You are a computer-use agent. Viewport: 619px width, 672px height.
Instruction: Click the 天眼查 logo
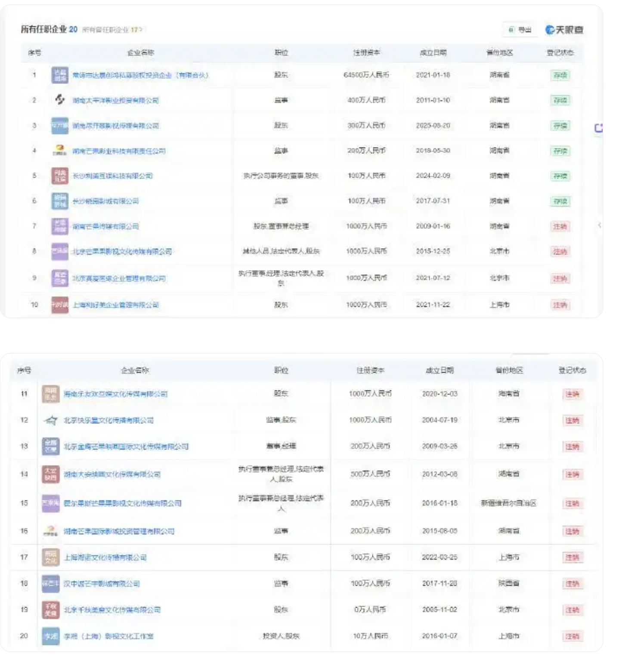(x=564, y=30)
